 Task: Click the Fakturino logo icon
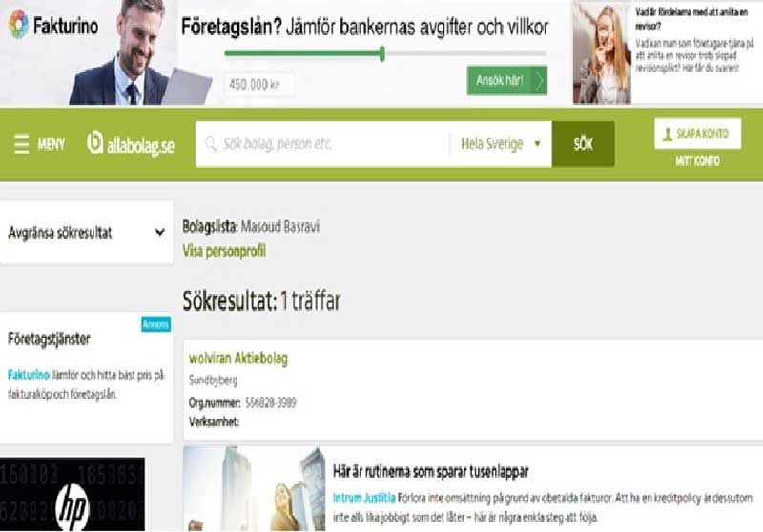18,24
